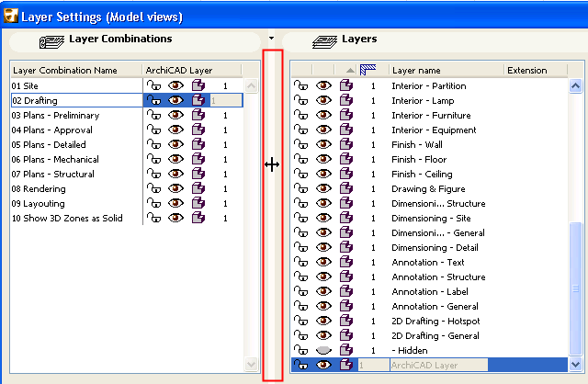This screenshot has height=384, width=588.
Task: Select the 04 Plans - Approval combination
Action: coord(51,130)
